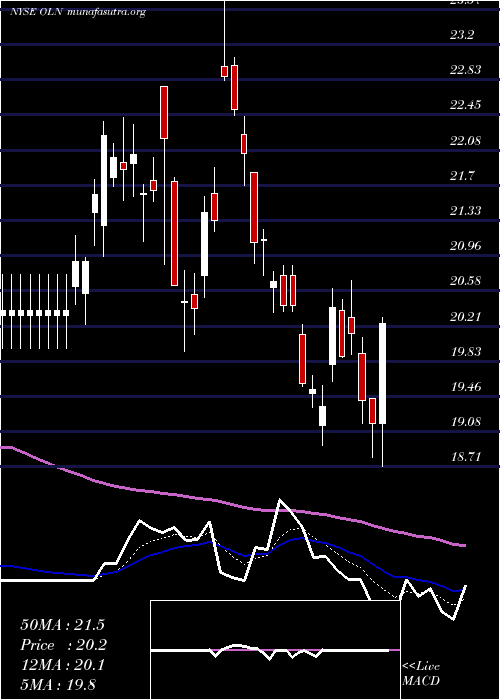Click the last tall white candlestick
The image size is (500, 700).
(383, 373)
